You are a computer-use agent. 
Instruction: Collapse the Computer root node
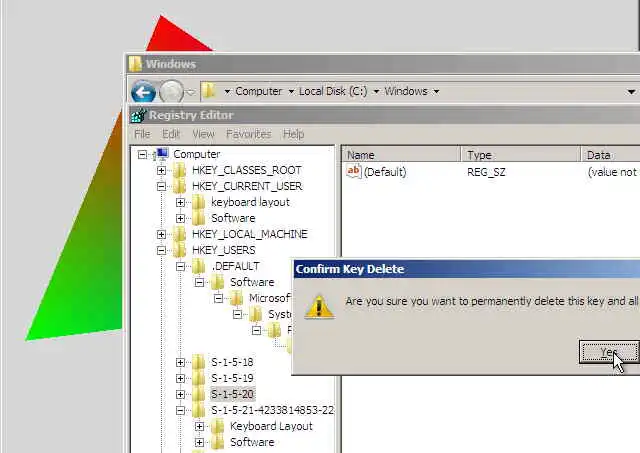pos(142,155)
